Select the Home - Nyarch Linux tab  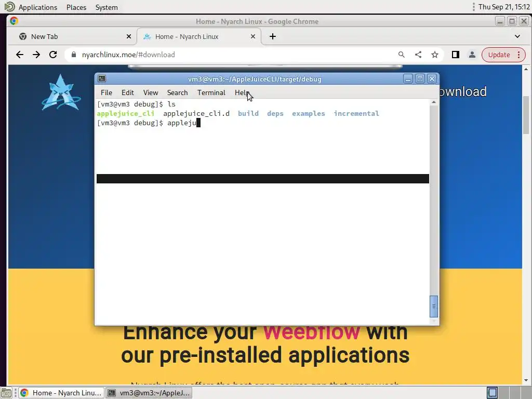pyautogui.click(x=199, y=36)
